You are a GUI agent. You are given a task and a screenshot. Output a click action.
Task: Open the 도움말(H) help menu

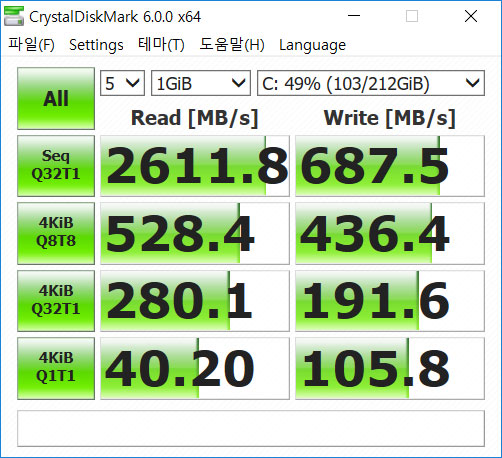pyautogui.click(x=232, y=45)
